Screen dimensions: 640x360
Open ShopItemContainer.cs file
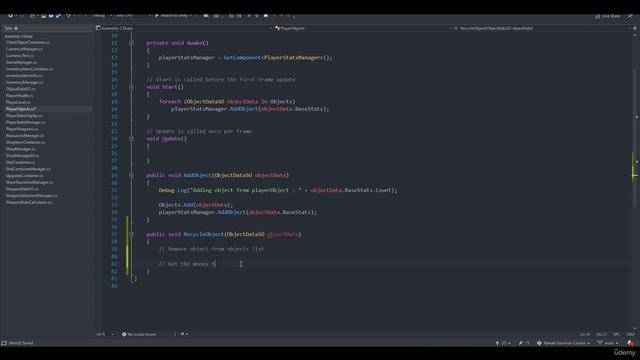coord(25,142)
